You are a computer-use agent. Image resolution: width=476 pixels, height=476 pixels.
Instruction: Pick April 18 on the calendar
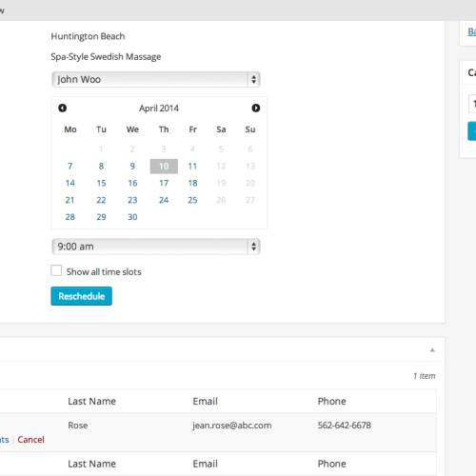pyautogui.click(x=192, y=183)
